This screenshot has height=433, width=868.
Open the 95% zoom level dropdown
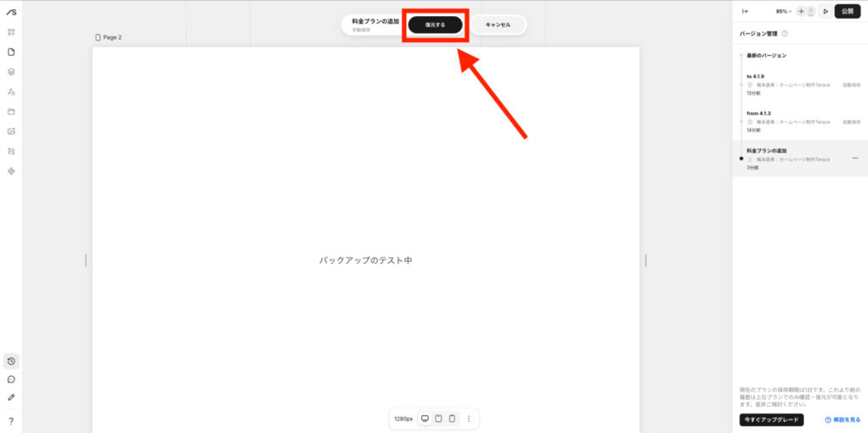pyautogui.click(x=783, y=11)
